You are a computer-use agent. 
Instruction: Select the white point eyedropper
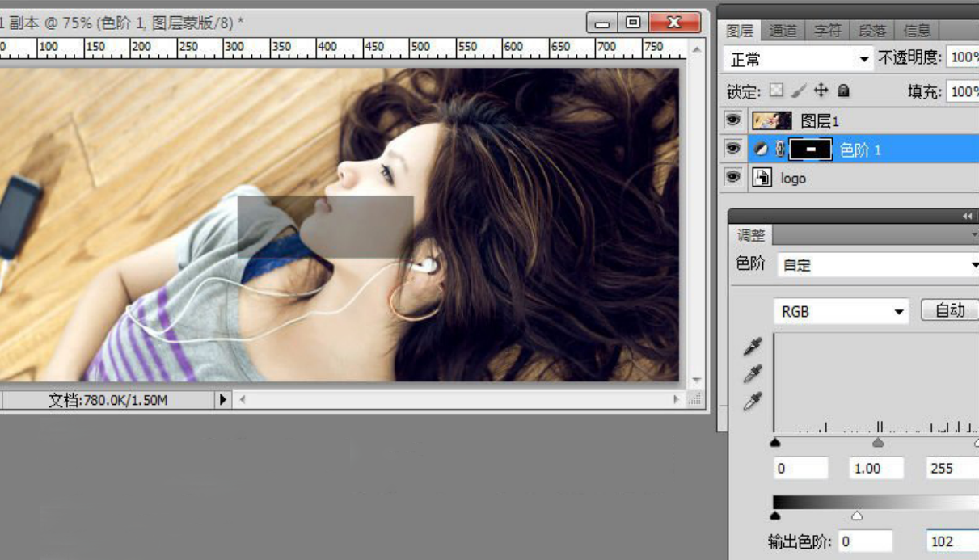tap(753, 401)
